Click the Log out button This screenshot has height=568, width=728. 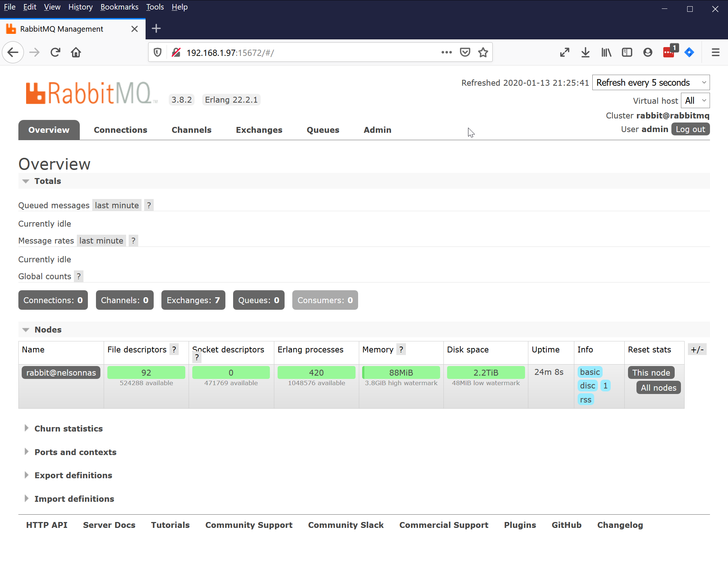coord(690,129)
